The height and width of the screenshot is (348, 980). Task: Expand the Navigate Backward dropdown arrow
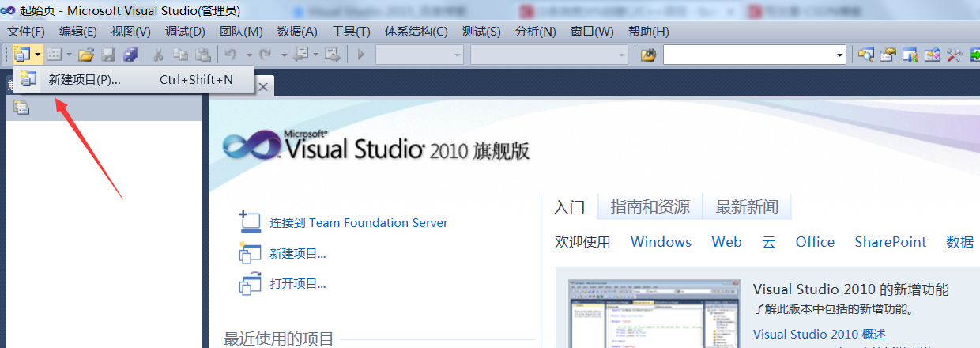pos(316,55)
